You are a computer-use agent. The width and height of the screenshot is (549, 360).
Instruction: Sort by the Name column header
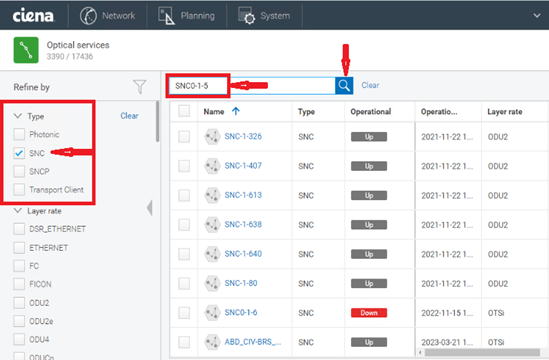[x=214, y=111]
